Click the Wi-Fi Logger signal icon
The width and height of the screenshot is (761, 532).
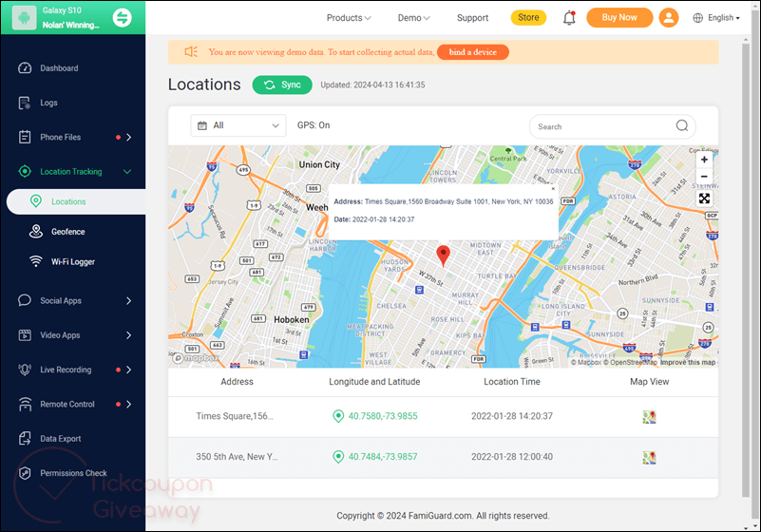pyautogui.click(x=36, y=261)
